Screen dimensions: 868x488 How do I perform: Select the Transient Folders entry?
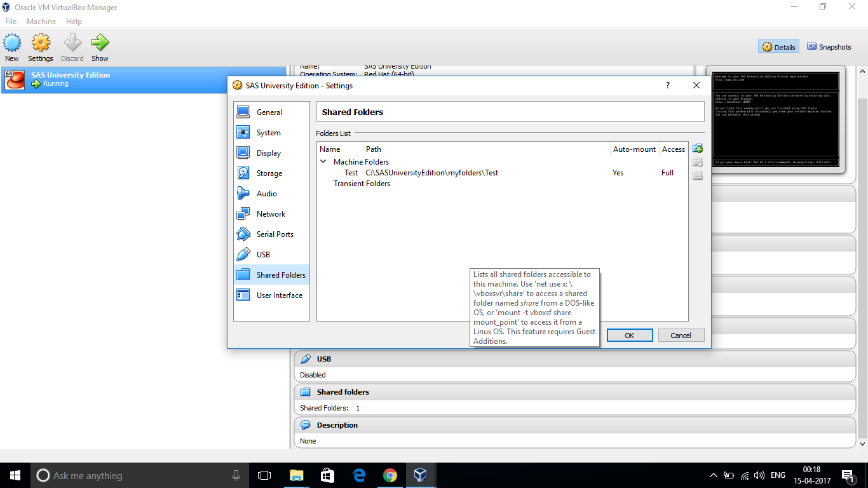pyautogui.click(x=362, y=183)
